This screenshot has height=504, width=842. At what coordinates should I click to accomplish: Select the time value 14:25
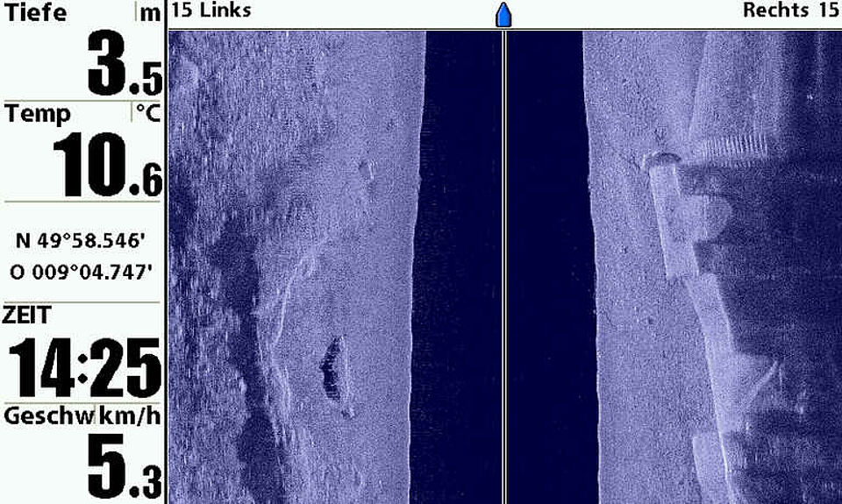[x=85, y=367]
